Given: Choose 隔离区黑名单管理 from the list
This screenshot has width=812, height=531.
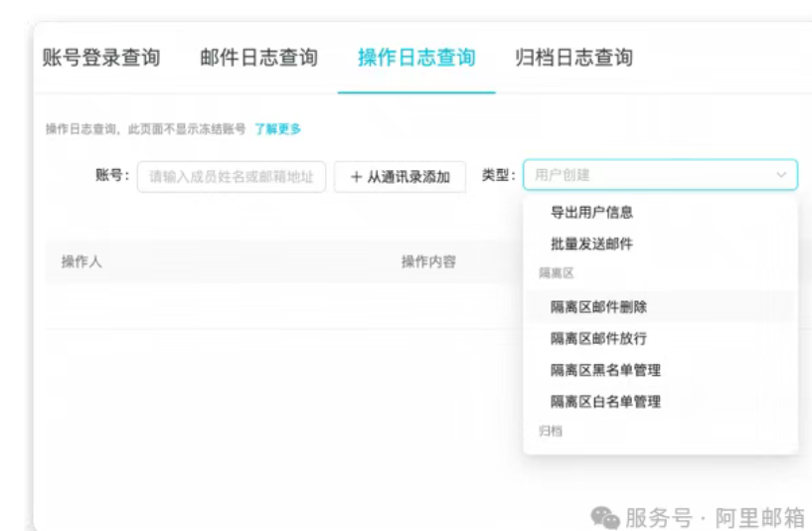Looking at the screenshot, I should pos(605,371).
